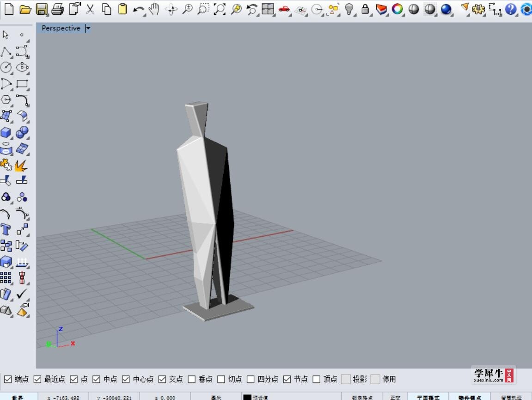532x400 pixels.
Task: Toggle 物件锁点 in status bar
Action: pyautogui.click(x=469, y=397)
